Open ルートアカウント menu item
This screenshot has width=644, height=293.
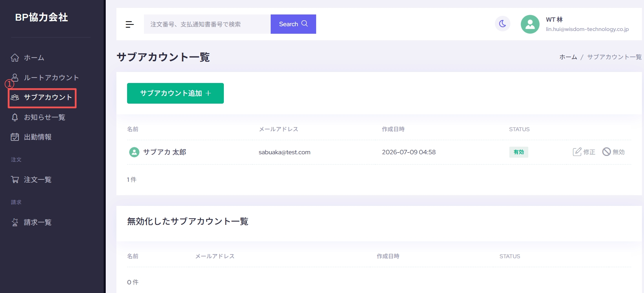point(51,78)
